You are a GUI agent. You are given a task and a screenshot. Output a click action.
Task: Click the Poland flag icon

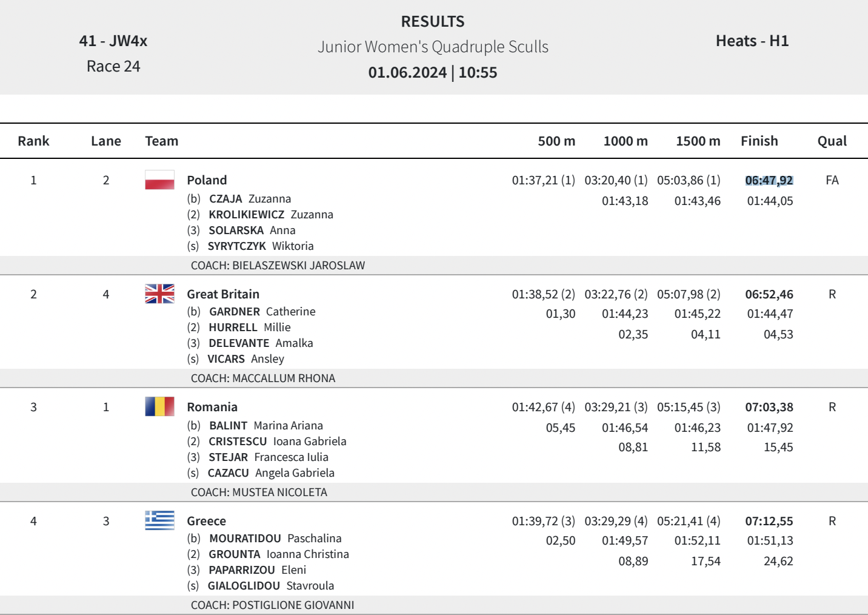(x=159, y=180)
